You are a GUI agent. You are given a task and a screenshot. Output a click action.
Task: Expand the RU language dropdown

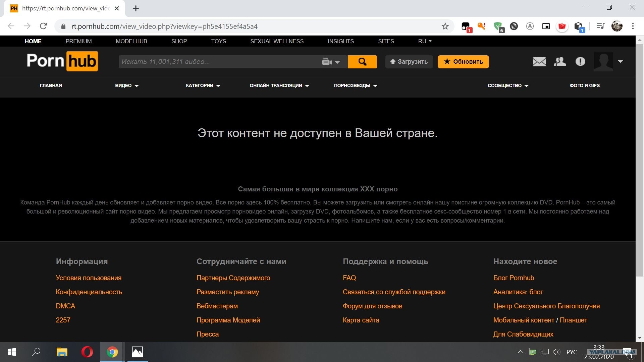pos(425,41)
